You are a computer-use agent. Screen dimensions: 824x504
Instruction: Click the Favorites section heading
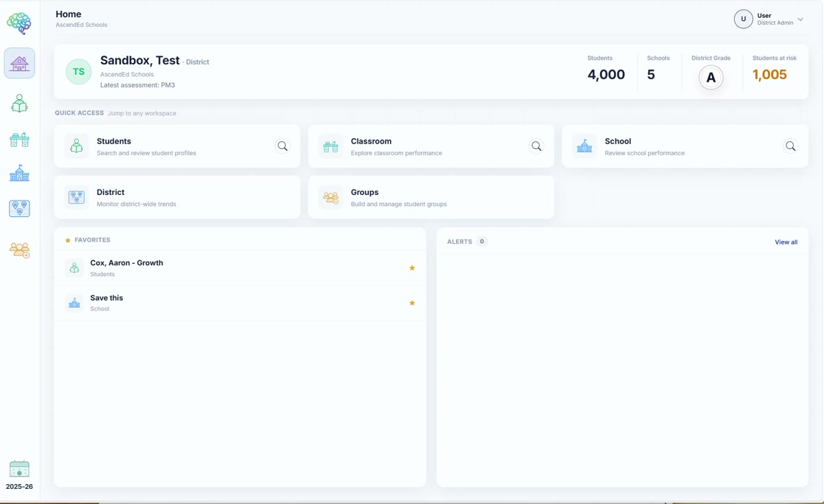93,240
